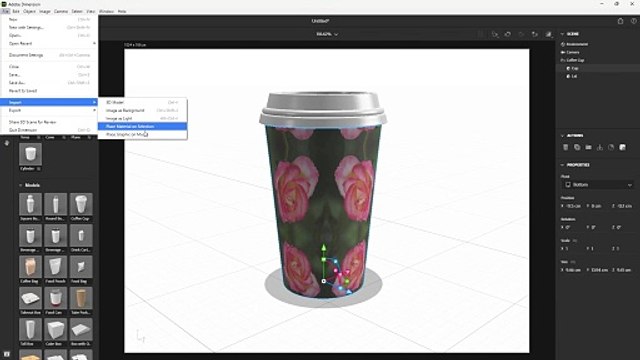
Task: Open the Window menu
Action: click(106, 11)
